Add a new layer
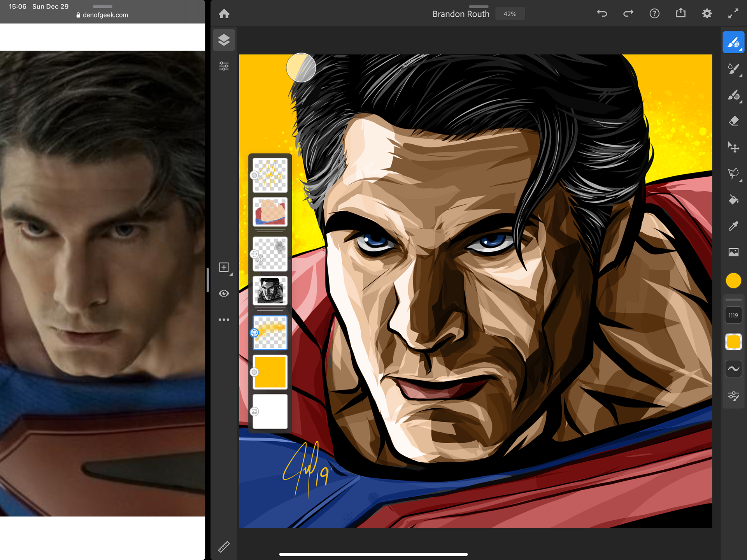This screenshot has width=747, height=560. pos(224,267)
